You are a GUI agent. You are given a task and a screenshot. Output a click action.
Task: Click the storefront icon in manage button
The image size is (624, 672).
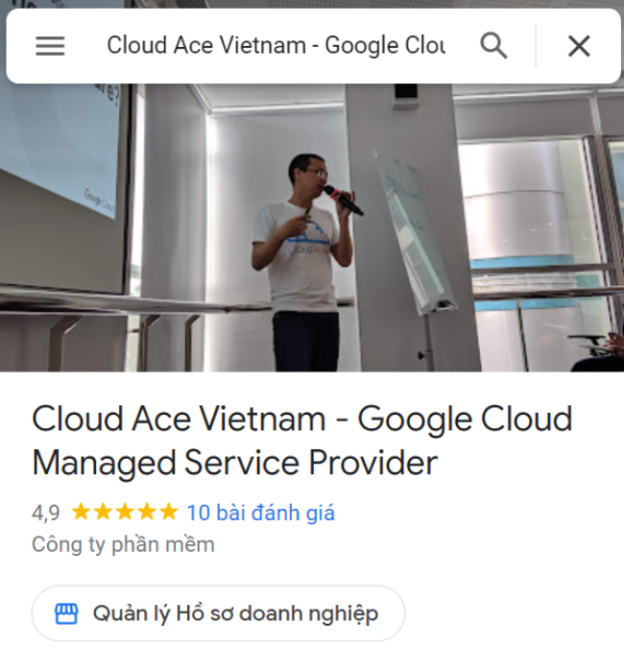66,613
